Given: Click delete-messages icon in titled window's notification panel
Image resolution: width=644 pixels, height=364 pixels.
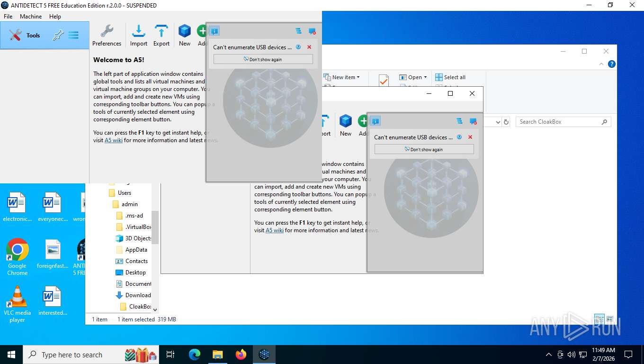Looking at the screenshot, I should [x=312, y=31].
